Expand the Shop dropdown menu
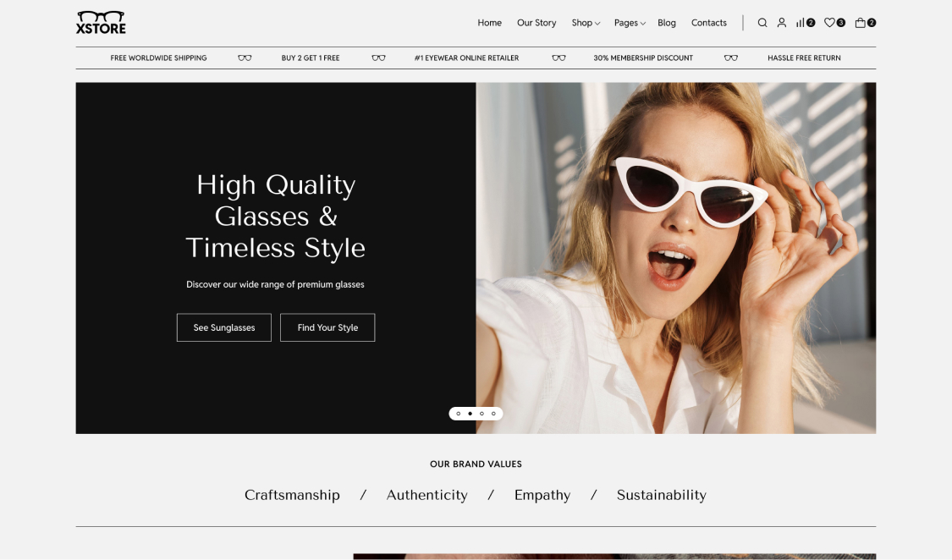The image size is (952, 560). pyautogui.click(x=585, y=23)
